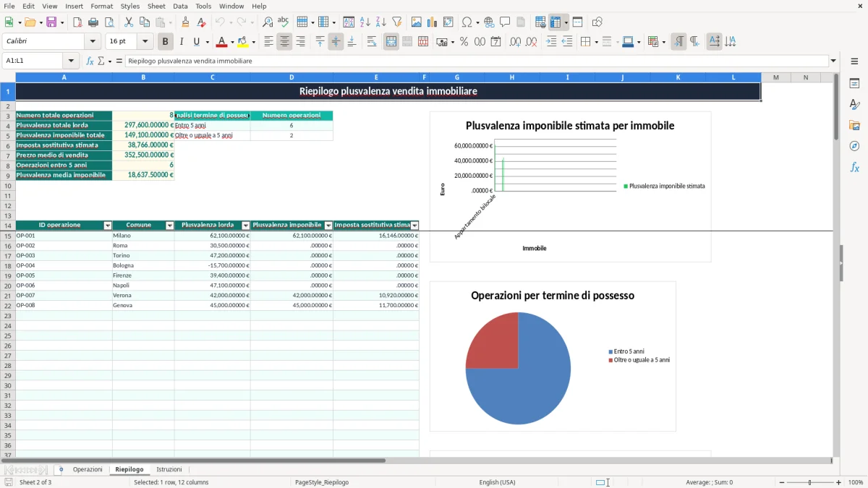The image size is (868, 488).
Task: Click Sort Ascending icon
Action: (x=365, y=22)
